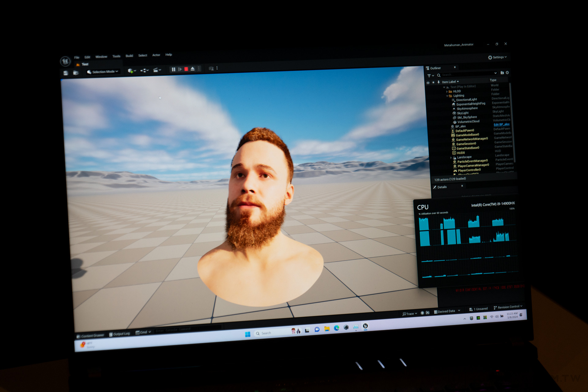Open the Trace dropdown

tap(410, 314)
